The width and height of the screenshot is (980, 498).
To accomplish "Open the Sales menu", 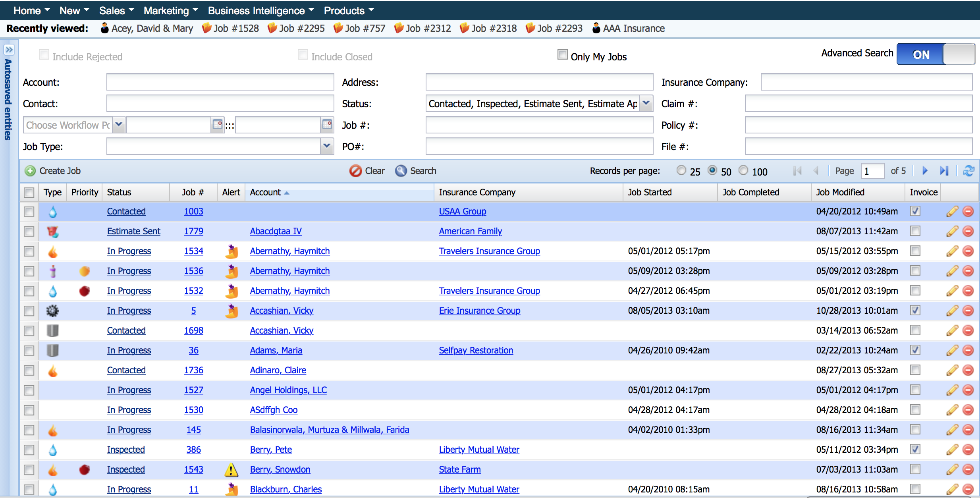I will point(117,10).
